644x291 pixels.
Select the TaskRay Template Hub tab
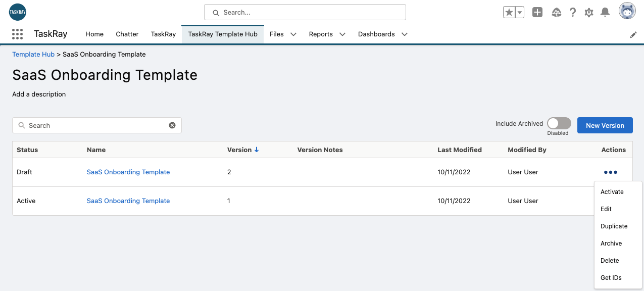(223, 34)
